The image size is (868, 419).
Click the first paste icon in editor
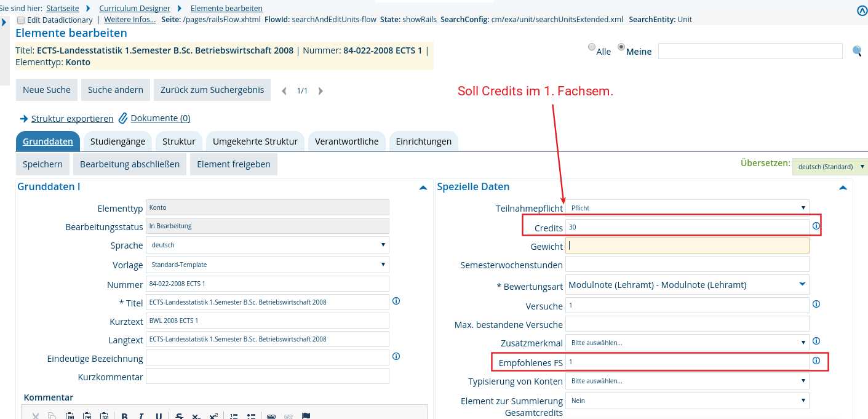[x=70, y=416]
